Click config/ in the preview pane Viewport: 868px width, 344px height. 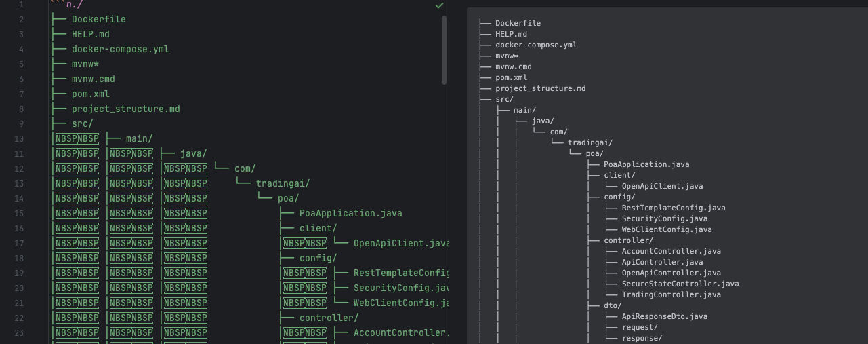[x=619, y=197]
